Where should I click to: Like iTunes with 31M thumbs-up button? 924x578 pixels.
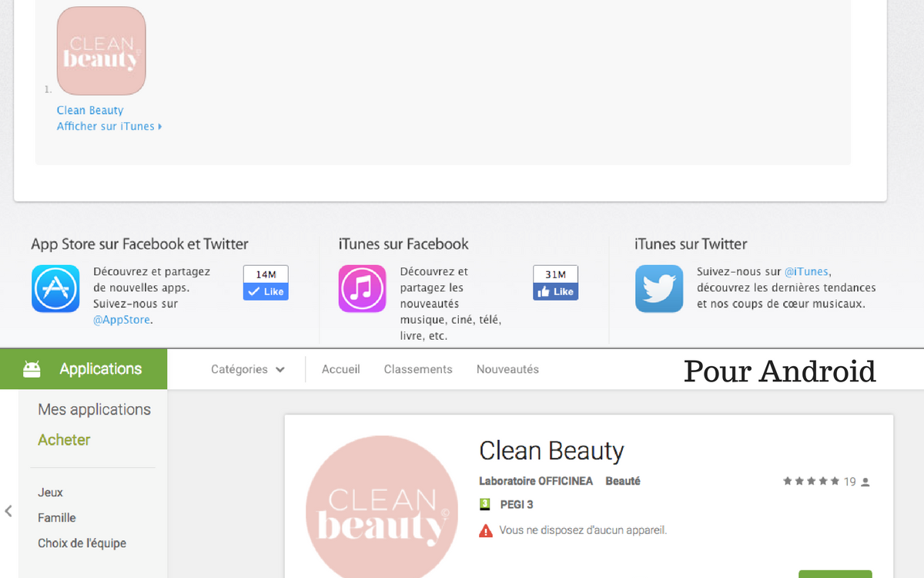555,291
